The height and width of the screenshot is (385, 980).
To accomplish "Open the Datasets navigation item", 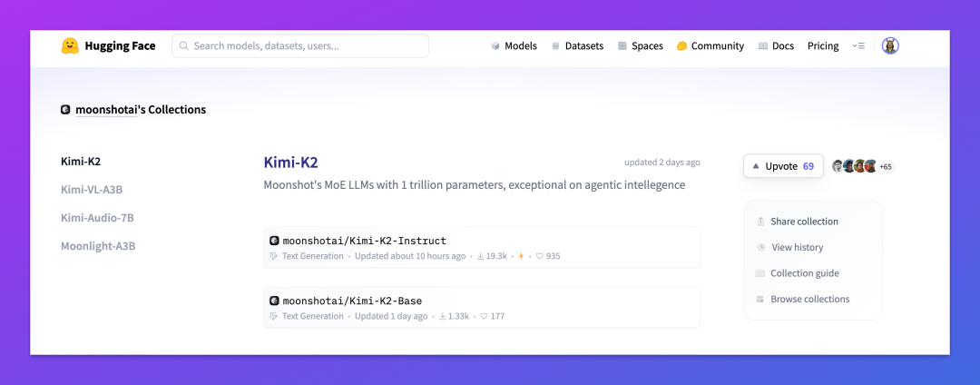I will click(x=577, y=45).
